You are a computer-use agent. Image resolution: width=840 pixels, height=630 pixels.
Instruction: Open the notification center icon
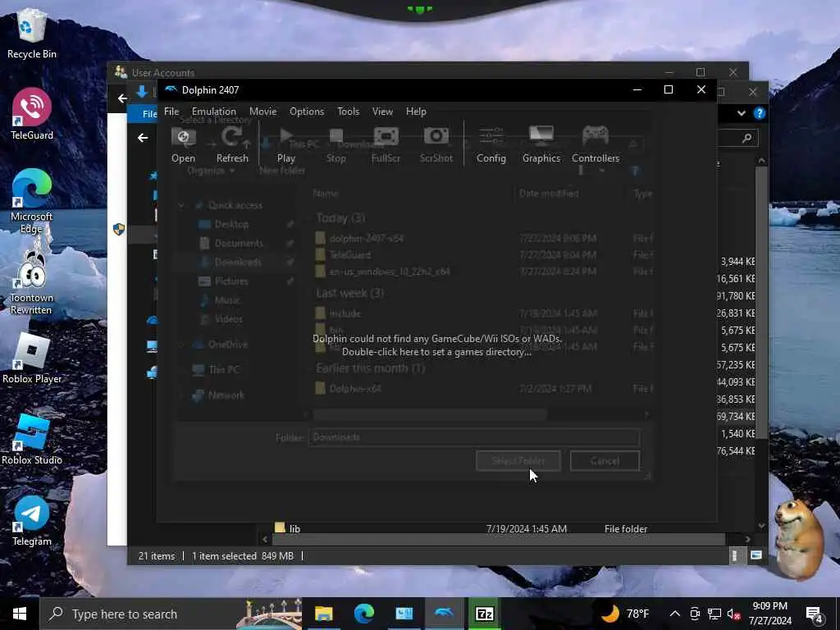point(814,614)
